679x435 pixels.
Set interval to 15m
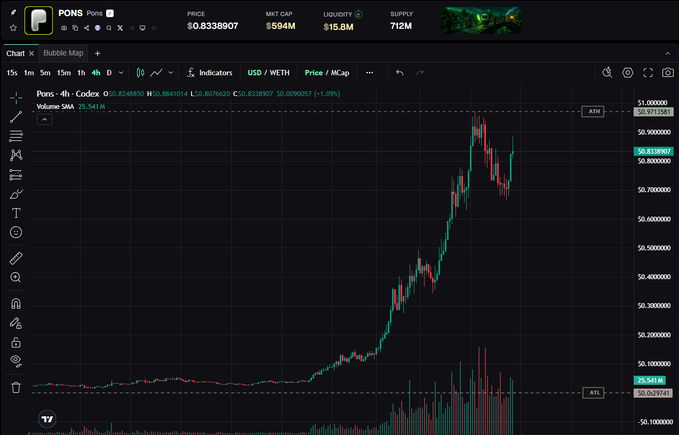point(64,73)
